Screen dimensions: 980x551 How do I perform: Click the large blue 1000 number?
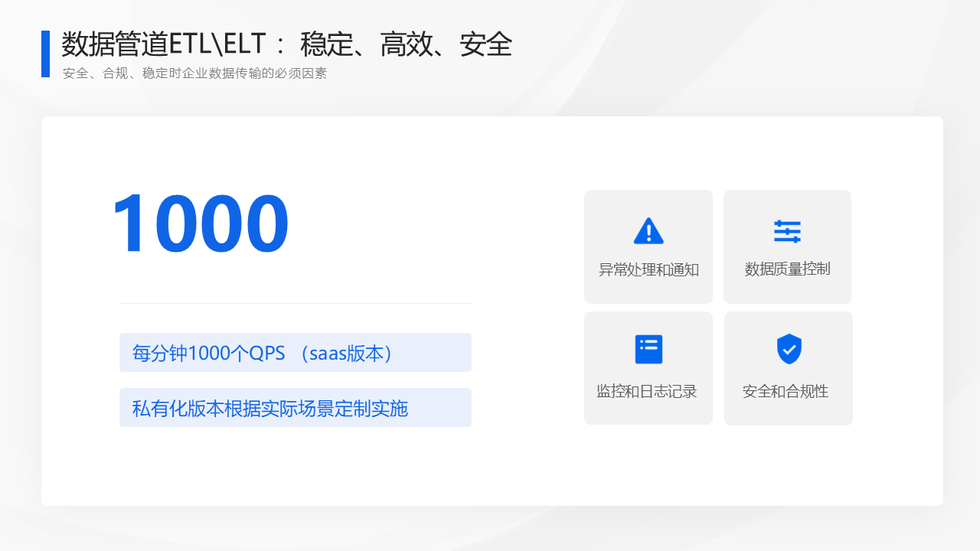(200, 223)
